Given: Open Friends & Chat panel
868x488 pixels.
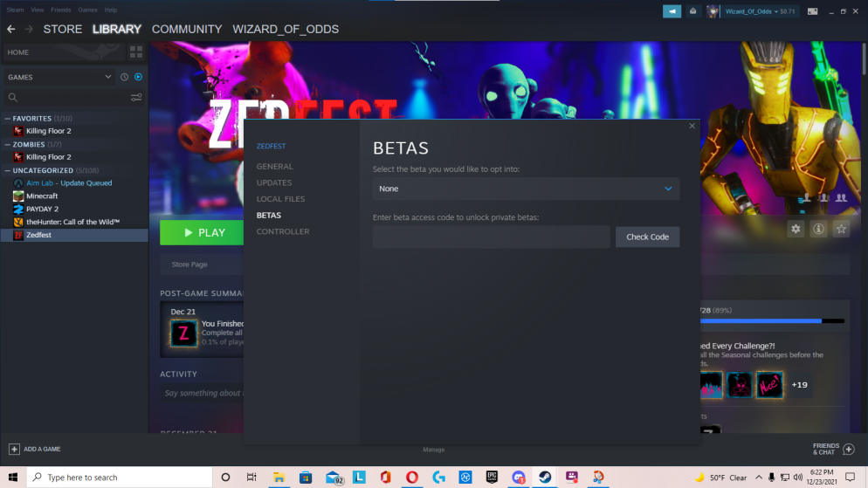Looking at the screenshot, I should pyautogui.click(x=834, y=449).
